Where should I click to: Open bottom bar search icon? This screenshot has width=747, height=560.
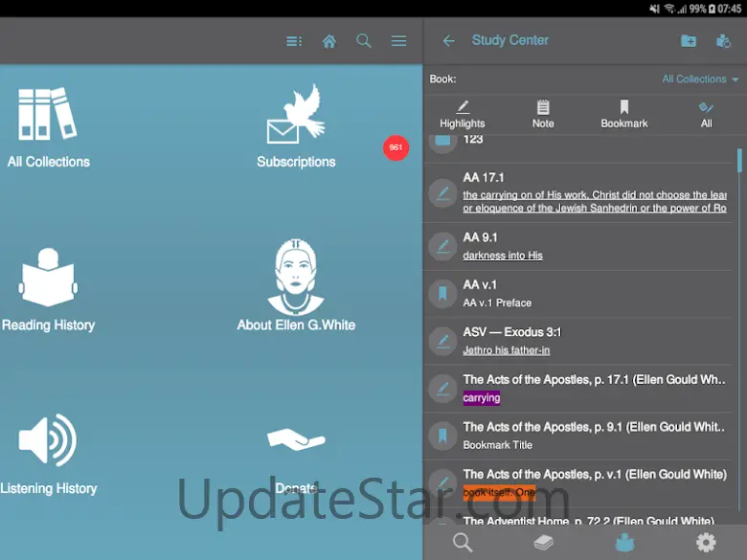pos(463,543)
